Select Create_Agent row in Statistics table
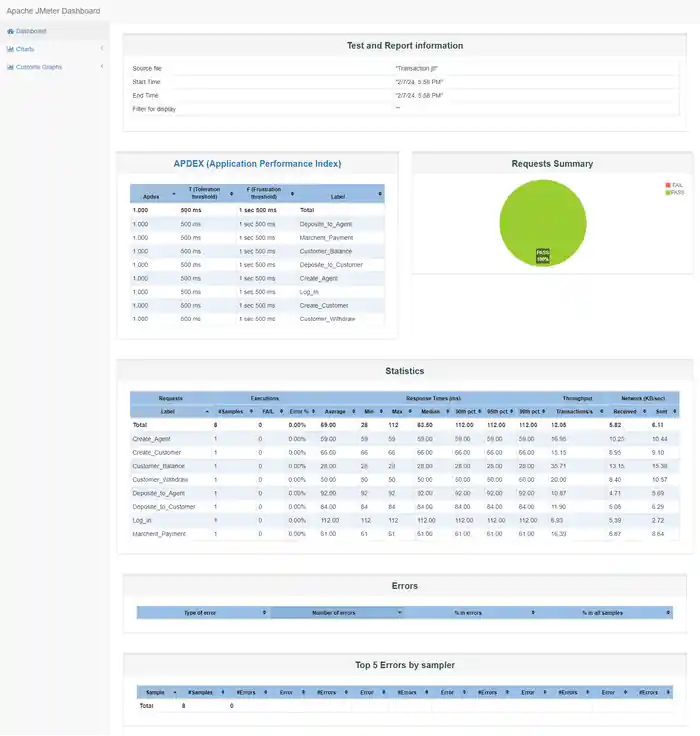The height and width of the screenshot is (736, 700). pos(405,439)
